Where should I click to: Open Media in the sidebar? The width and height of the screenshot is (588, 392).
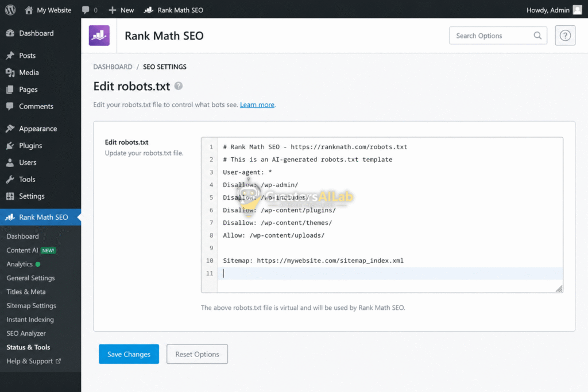[x=29, y=72]
